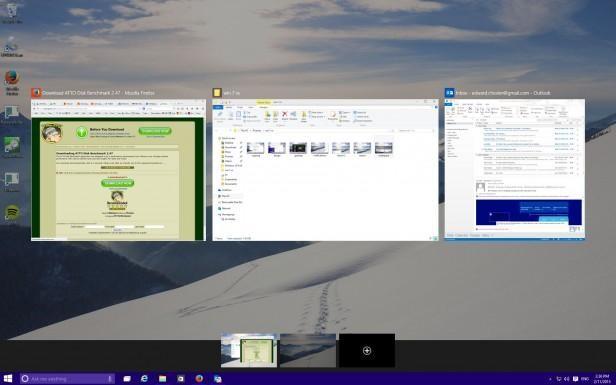Open Outlook from the taskbar
Screen dimensions: 616x385
(x=218, y=379)
